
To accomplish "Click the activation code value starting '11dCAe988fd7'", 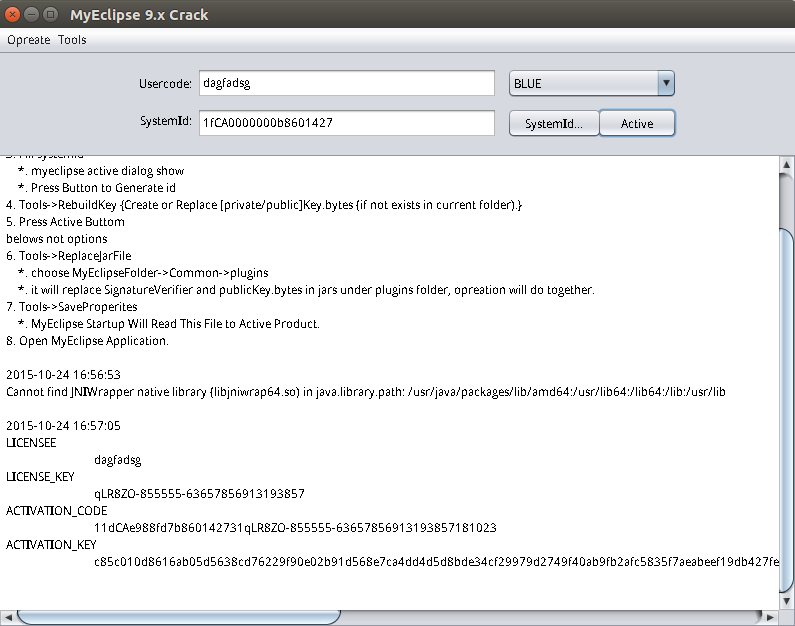I will 295,528.
